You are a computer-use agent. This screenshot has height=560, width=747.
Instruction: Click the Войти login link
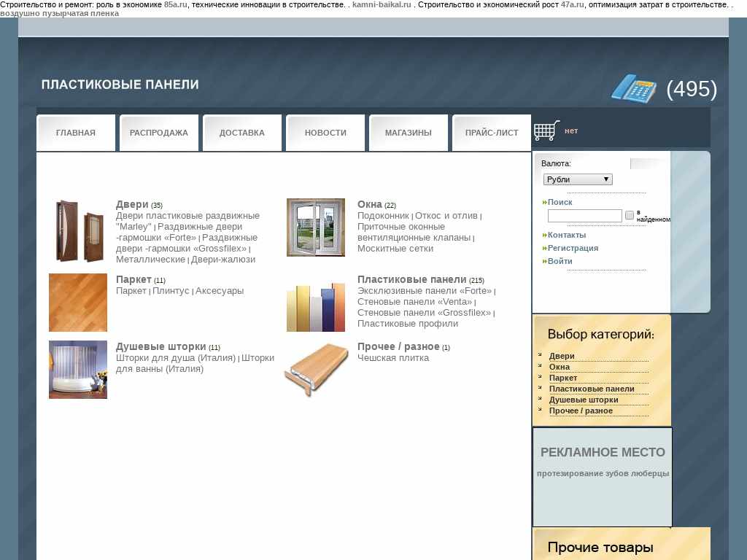[x=560, y=261]
